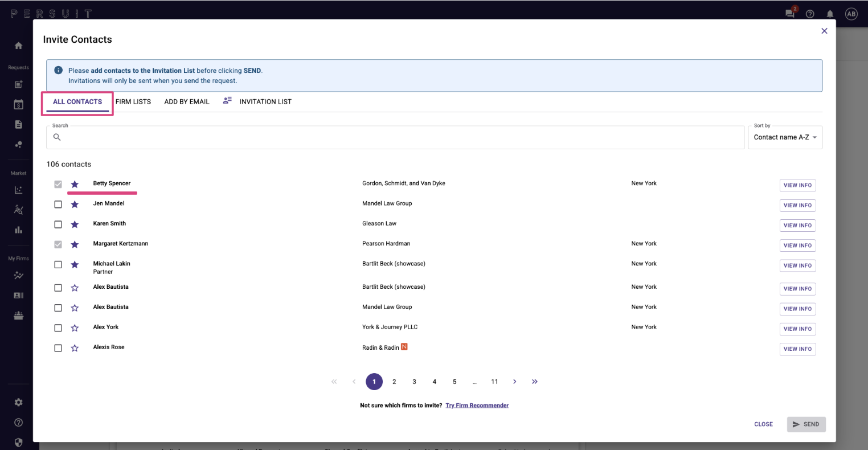The width and height of the screenshot is (868, 450).
Task: Open the group of people icon in sidebar
Action: [18, 316]
